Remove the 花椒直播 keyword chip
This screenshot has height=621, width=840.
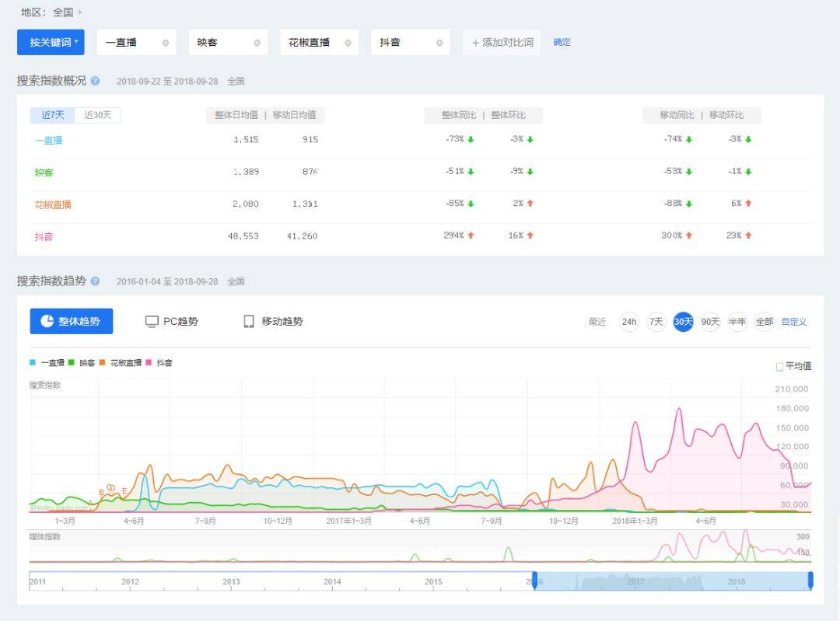click(348, 43)
